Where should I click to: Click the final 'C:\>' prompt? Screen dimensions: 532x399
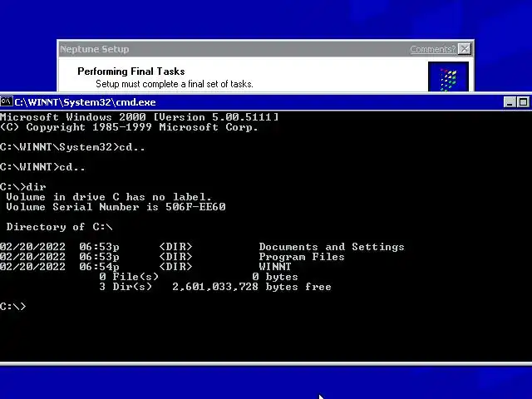point(13,307)
